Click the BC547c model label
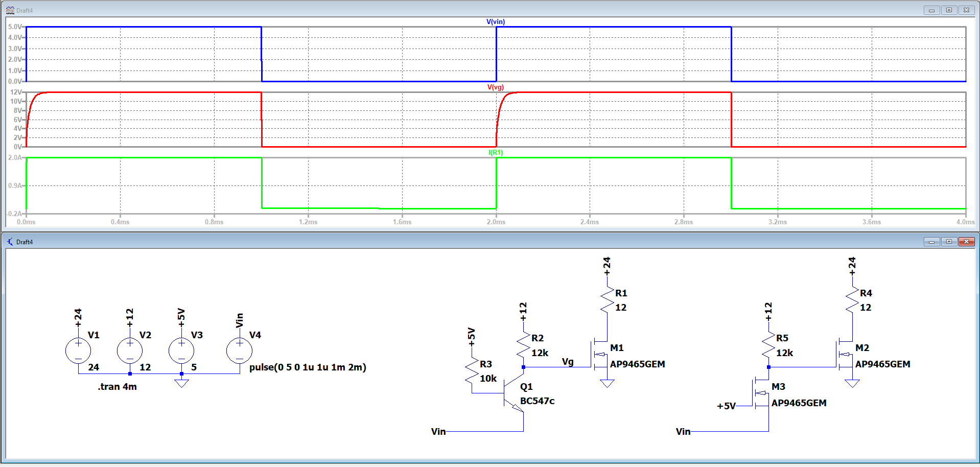The width and height of the screenshot is (980, 467). 538,401
